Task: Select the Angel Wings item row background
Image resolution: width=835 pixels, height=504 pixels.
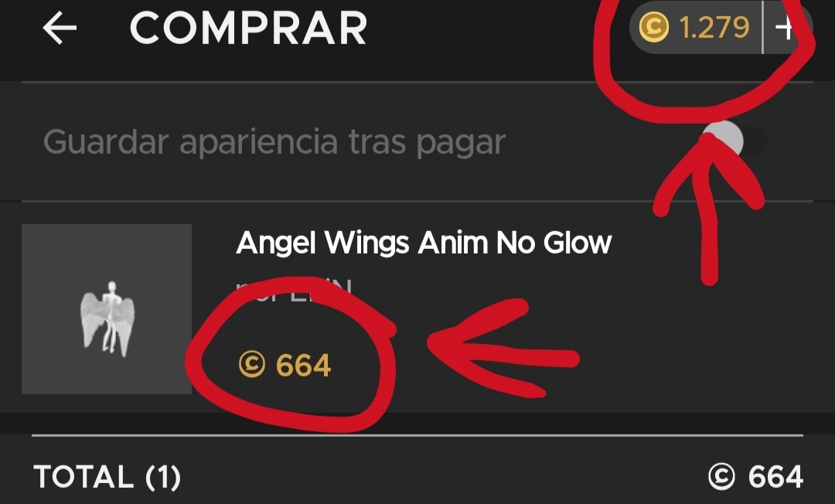Action: tap(417, 308)
